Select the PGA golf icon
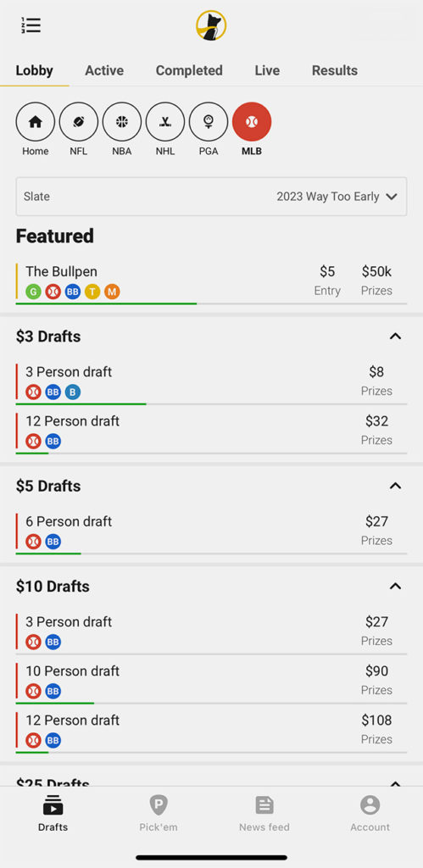This screenshot has width=423, height=868. point(209,122)
